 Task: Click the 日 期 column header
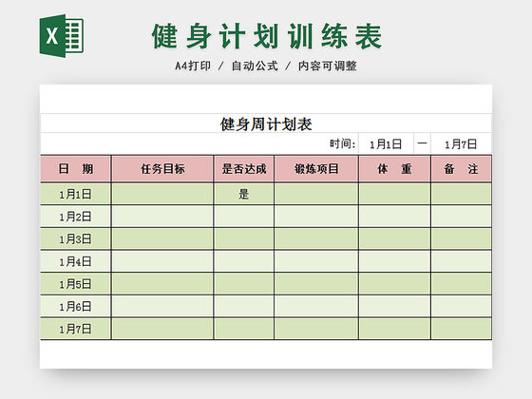[x=76, y=169]
